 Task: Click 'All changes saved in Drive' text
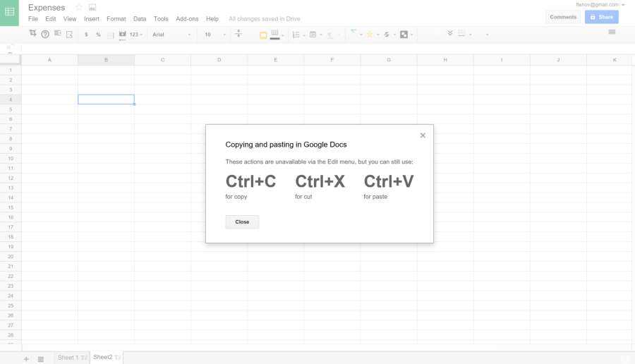(x=265, y=19)
